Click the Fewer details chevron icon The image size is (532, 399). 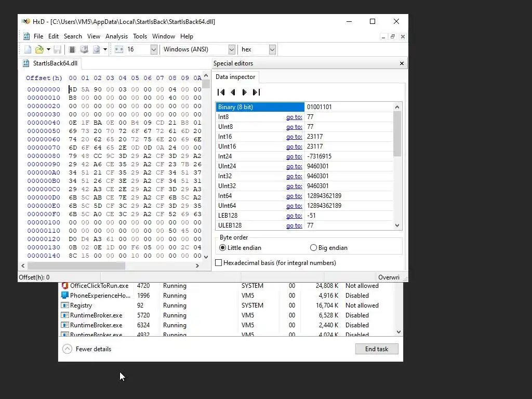[x=67, y=349]
